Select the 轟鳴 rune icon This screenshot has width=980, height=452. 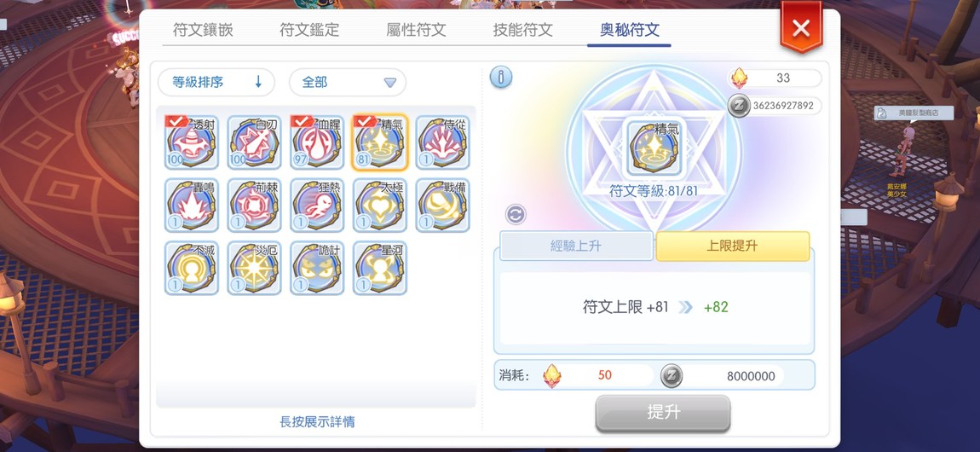pyautogui.click(x=191, y=205)
